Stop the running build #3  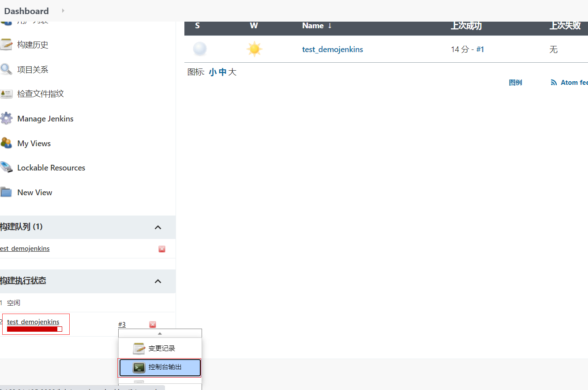pos(153,325)
